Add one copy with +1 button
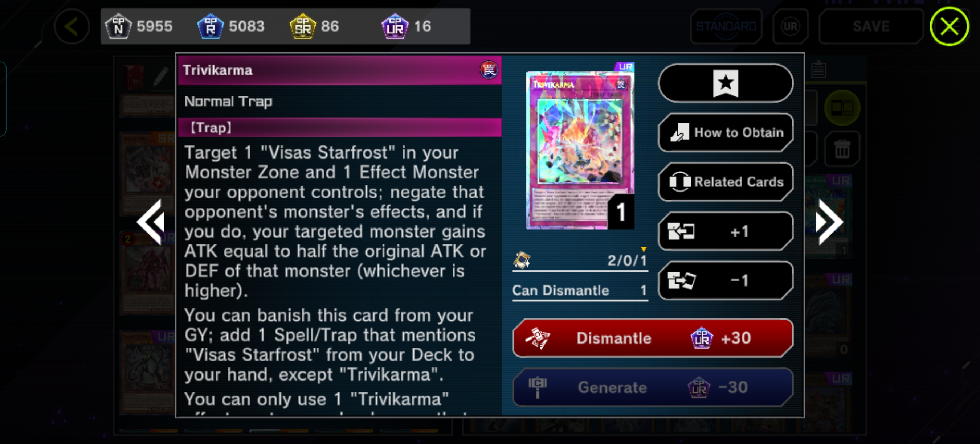This screenshot has width=980, height=444. pyautogui.click(x=726, y=231)
